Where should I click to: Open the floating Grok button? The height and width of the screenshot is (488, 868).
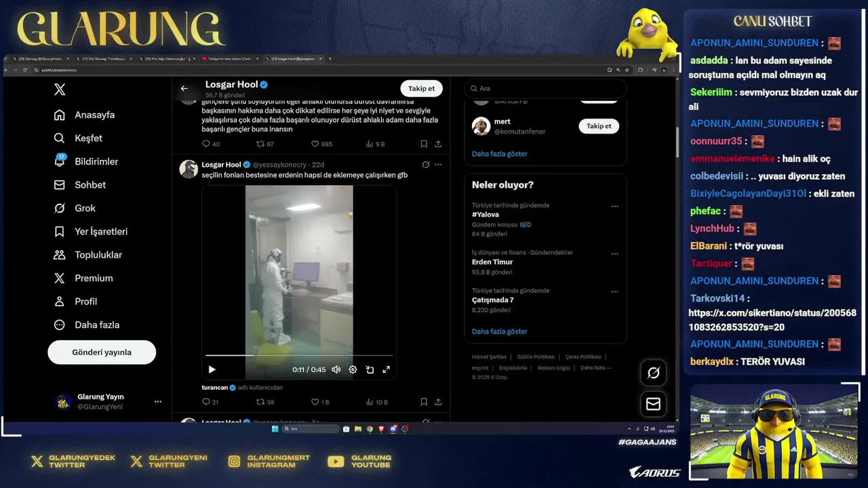click(654, 373)
